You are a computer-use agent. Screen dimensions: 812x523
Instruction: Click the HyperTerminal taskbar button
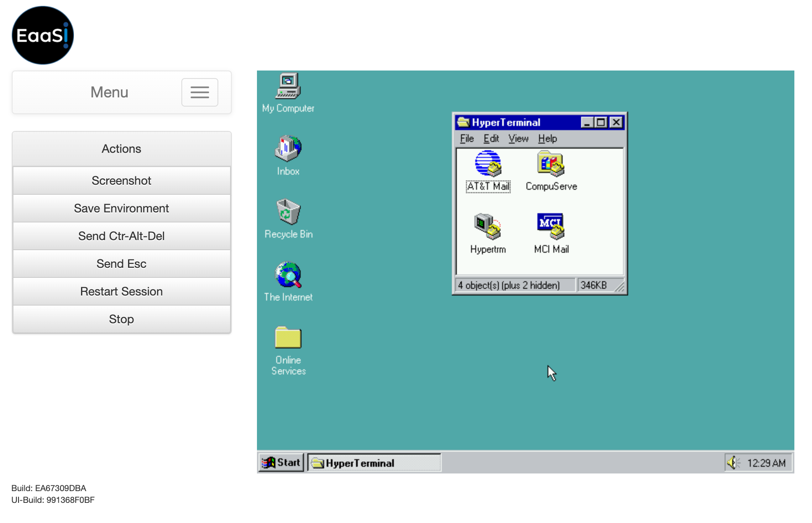coord(374,463)
